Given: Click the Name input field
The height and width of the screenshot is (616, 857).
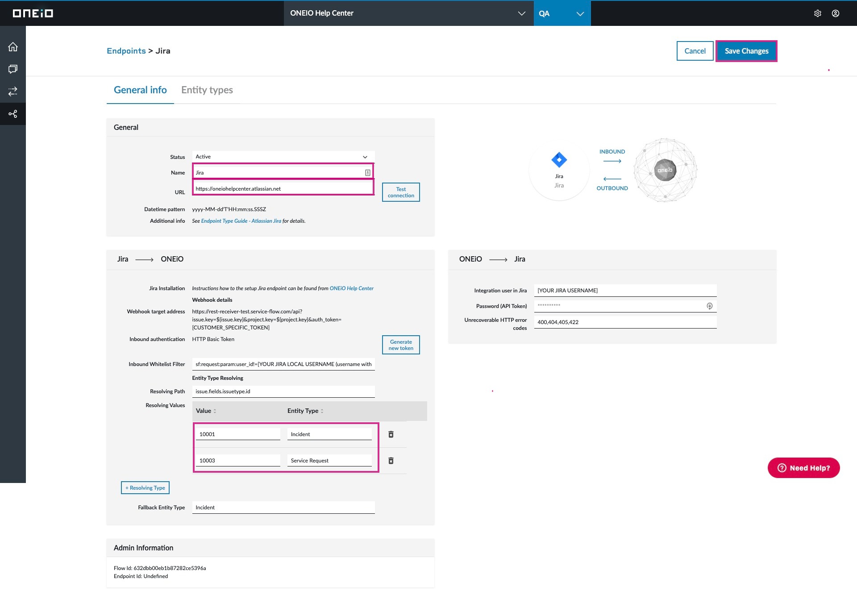Looking at the screenshot, I should [283, 173].
